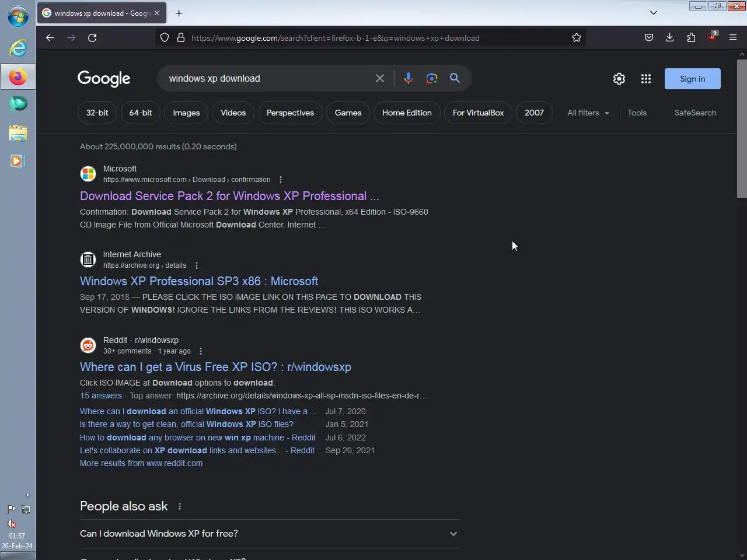Select the Perspectives filter
747x560 pixels.
290,113
